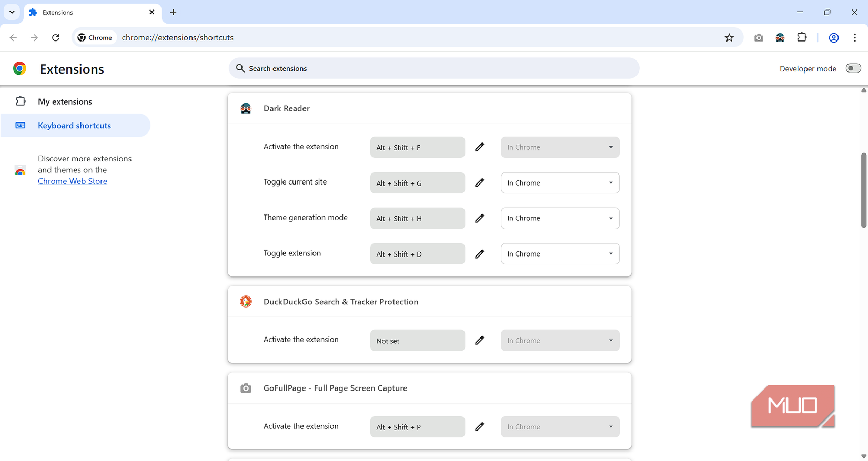Bookmark this page with the star icon
The image size is (868, 461).
[x=729, y=38]
